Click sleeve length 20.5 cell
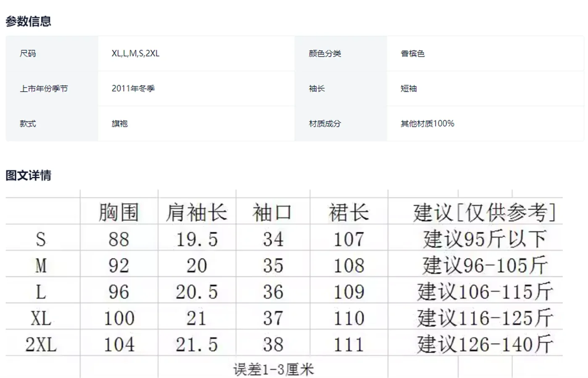588x378 pixels. pos(197,292)
